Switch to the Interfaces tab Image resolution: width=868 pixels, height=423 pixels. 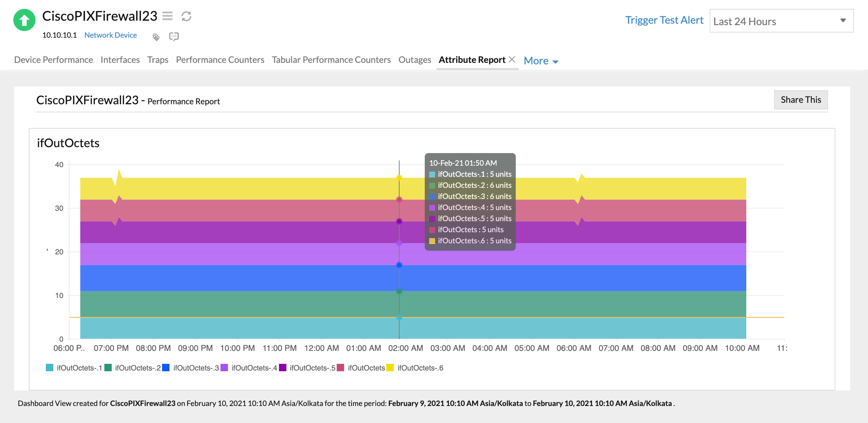[120, 60]
